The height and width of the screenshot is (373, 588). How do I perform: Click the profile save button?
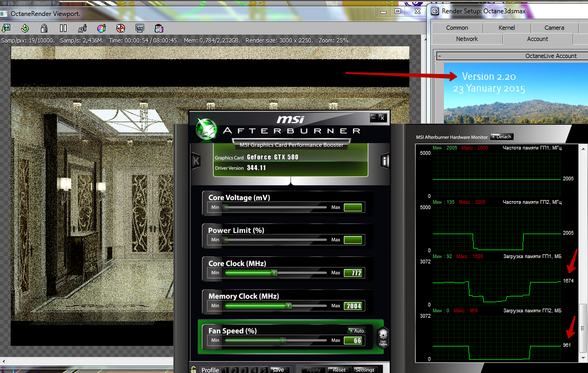point(278,370)
